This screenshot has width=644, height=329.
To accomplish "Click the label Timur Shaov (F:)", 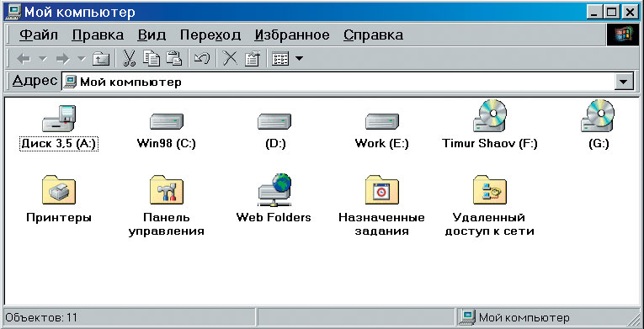I will point(490,144).
